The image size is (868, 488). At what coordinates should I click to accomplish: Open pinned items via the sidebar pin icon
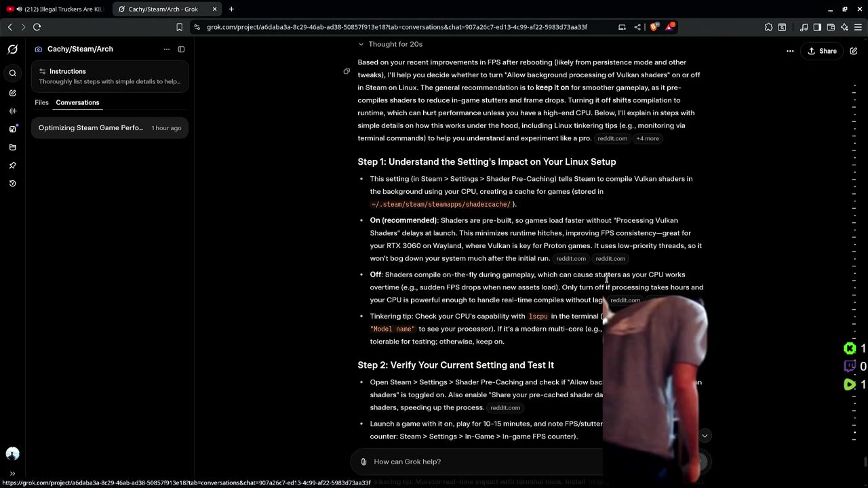tap(12, 165)
